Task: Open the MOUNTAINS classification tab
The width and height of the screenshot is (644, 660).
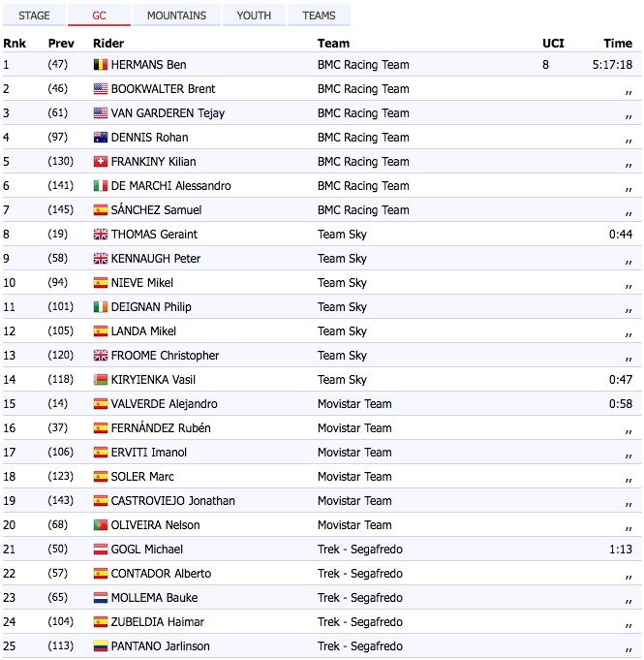Action: pos(176,16)
